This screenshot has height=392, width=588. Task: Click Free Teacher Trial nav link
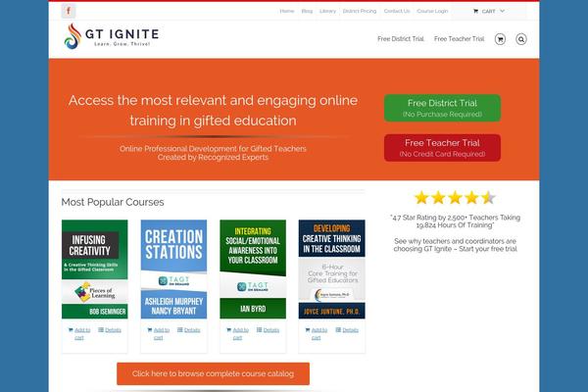(459, 39)
